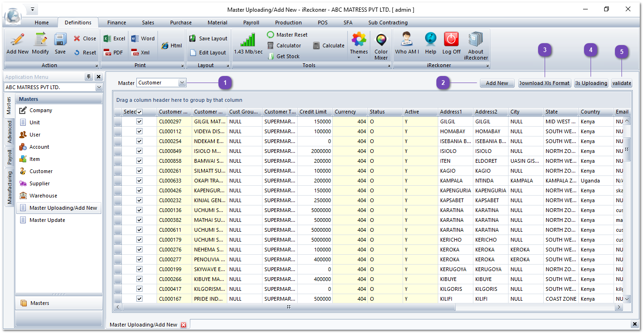Uncheck the row checkbox for CL000633
The width and height of the screenshot is (644, 334).
(x=139, y=181)
